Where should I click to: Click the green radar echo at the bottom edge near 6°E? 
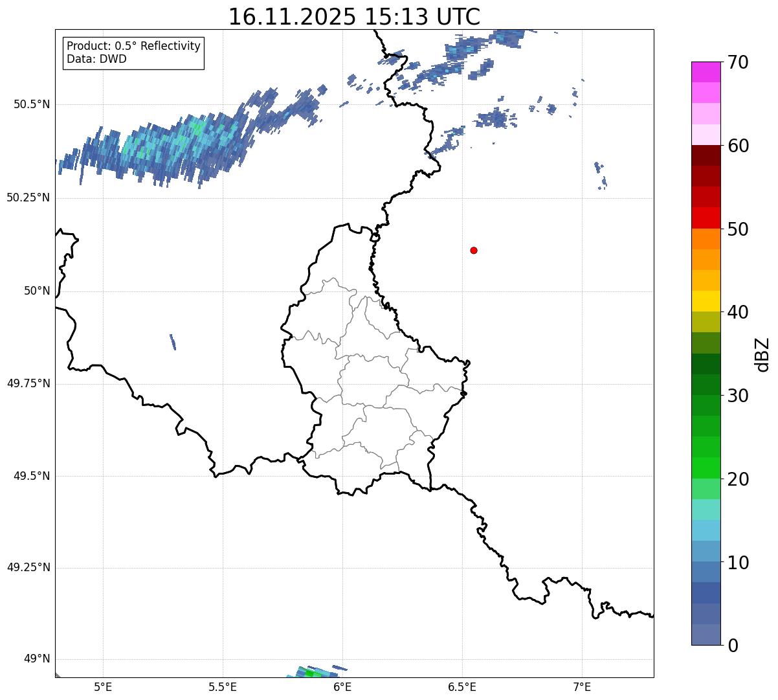click(318, 672)
